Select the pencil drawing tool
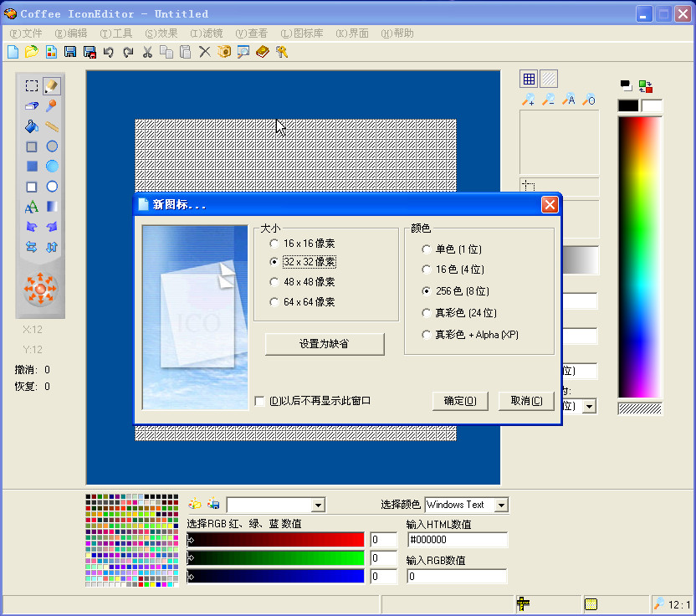Image resolution: width=696 pixels, height=616 pixels. (x=52, y=85)
